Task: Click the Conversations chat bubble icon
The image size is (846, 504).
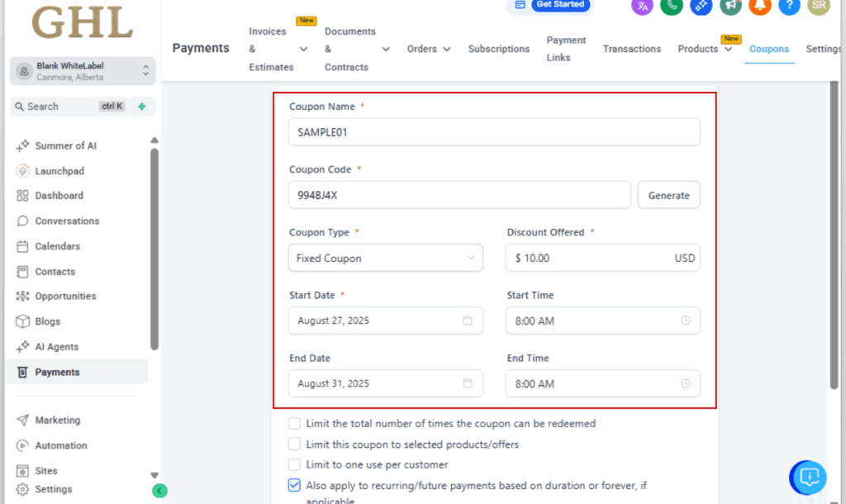Action: (22, 221)
